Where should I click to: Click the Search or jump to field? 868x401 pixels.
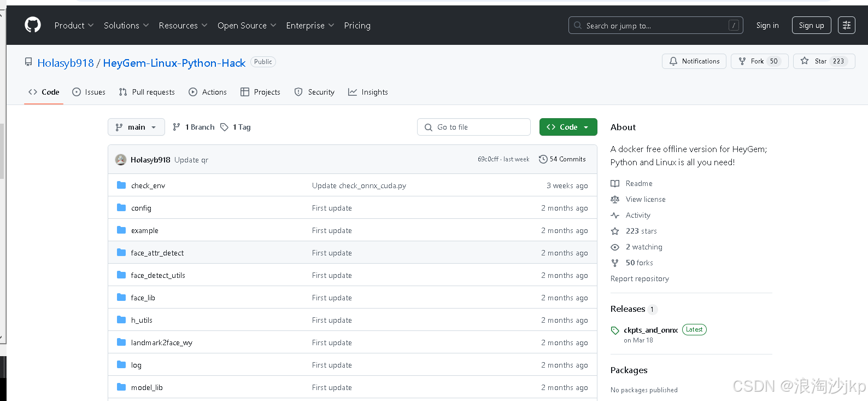coord(655,25)
